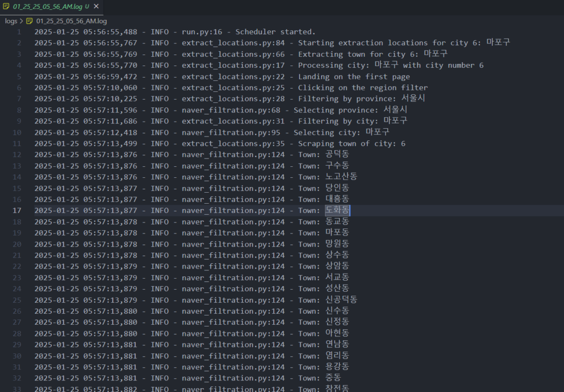Click line number 32 in the gutter
Image resolution: width=564 pixels, height=392 pixels.
17,378
